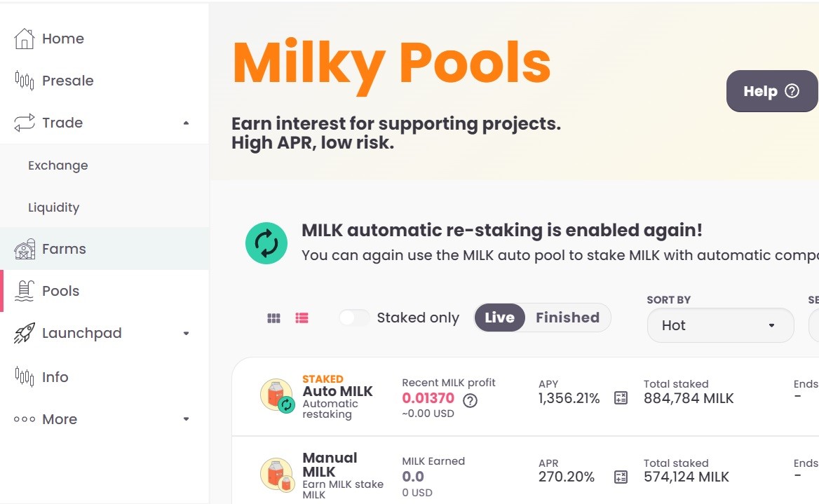Expand the More menu arrow
This screenshot has width=819, height=504.
tap(186, 419)
